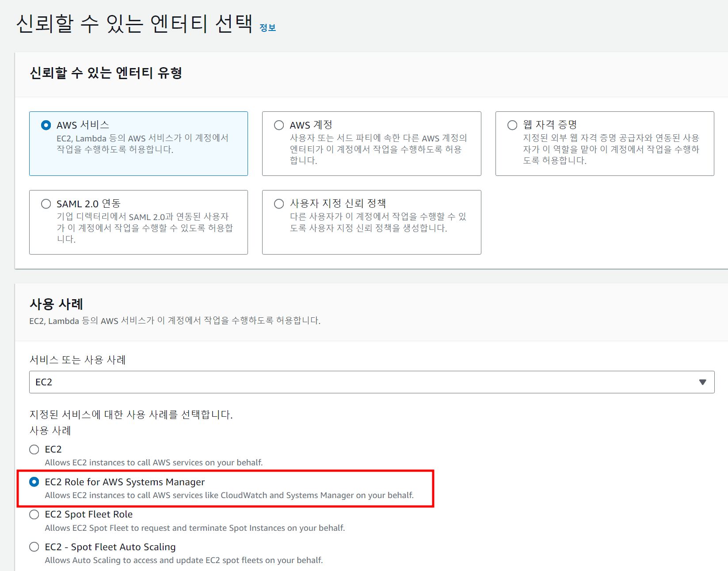This screenshot has height=571, width=728.
Task: Click the 사용자 지정 신뢰 정책 card description
Action: (378, 222)
